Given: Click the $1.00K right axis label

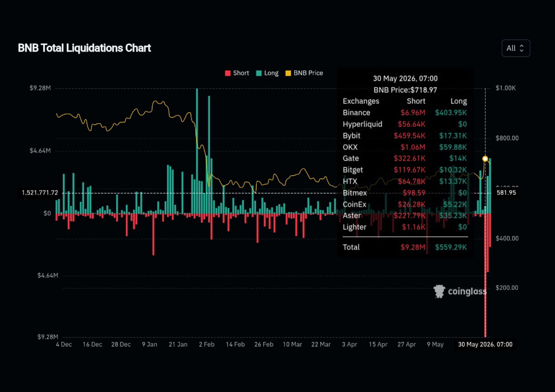Looking at the screenshot, I should (x=506, y=88).
